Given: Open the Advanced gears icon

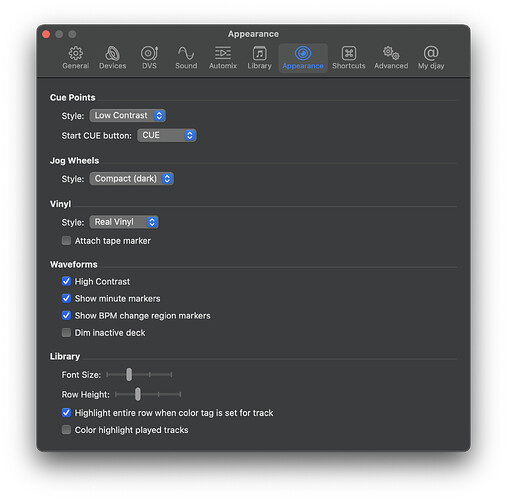Looking at the screenshot, I should coord(391,53).
